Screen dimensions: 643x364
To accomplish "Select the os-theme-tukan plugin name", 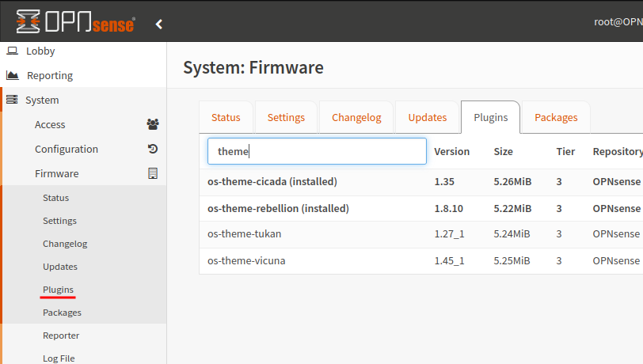I will pos(245,233).
